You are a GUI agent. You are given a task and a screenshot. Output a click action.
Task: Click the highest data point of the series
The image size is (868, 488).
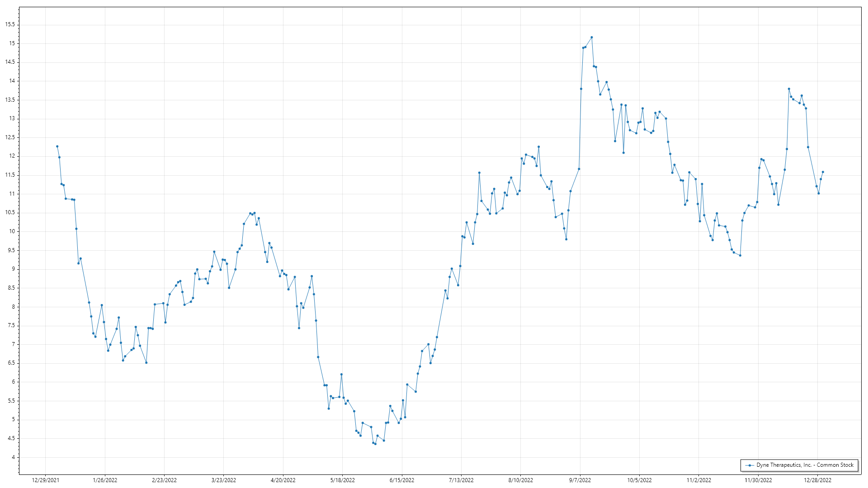[x=592, y=38]
